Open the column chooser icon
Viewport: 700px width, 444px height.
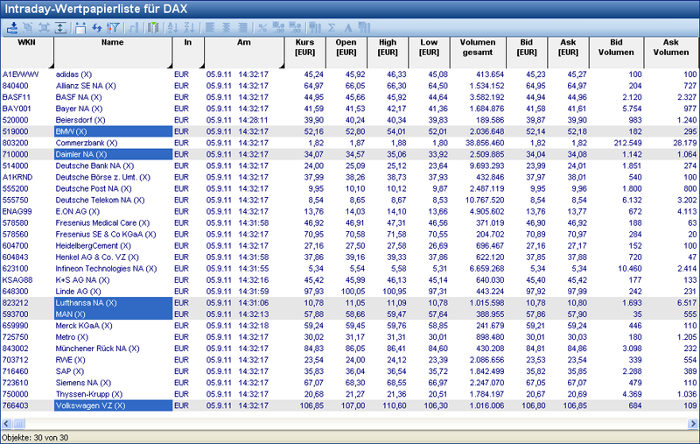click(154, 27)
